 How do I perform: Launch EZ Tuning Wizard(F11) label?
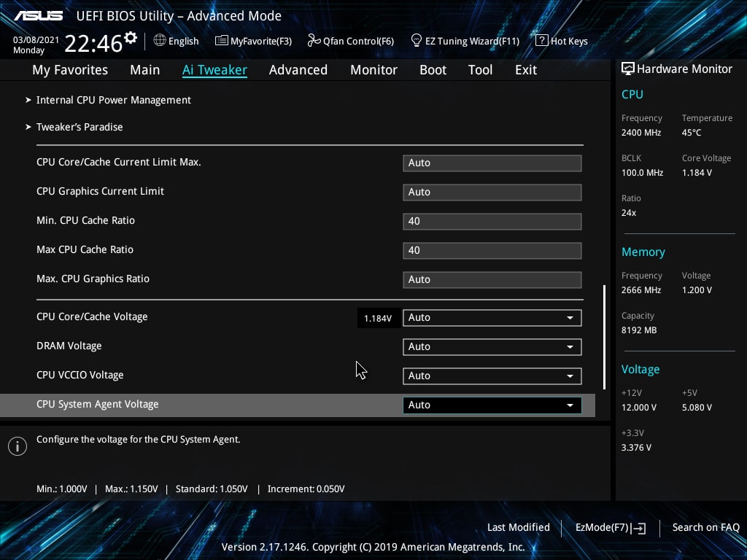[472, 41]
